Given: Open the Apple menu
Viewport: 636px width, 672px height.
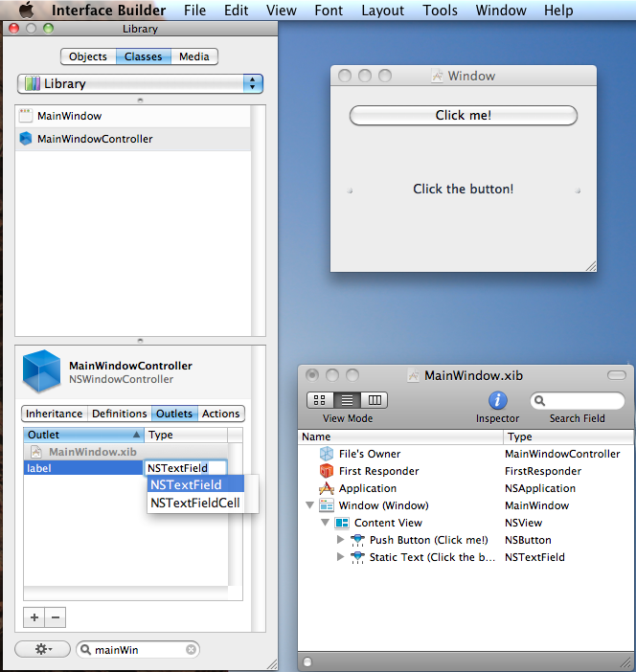Looking at the screenshot, I should coord(27,10).
